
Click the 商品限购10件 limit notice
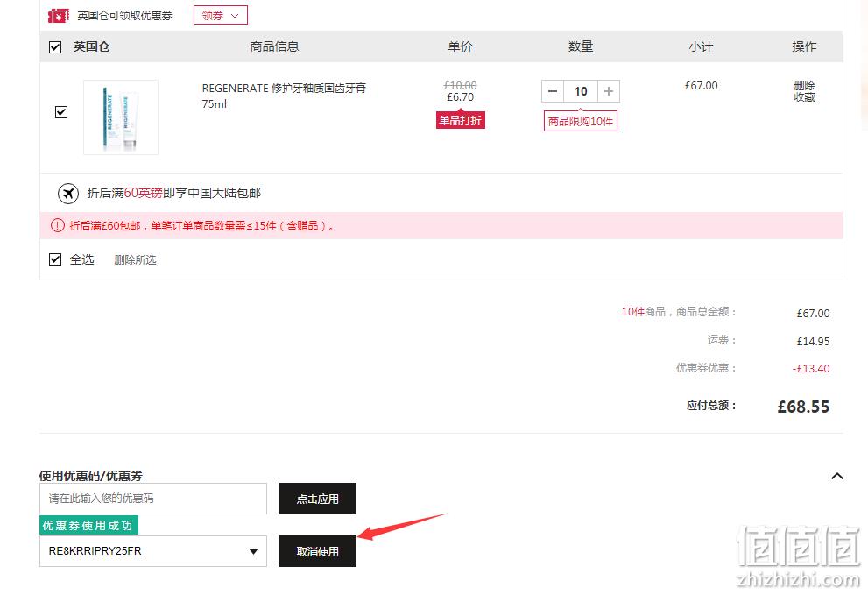click(x=581, y=121)
